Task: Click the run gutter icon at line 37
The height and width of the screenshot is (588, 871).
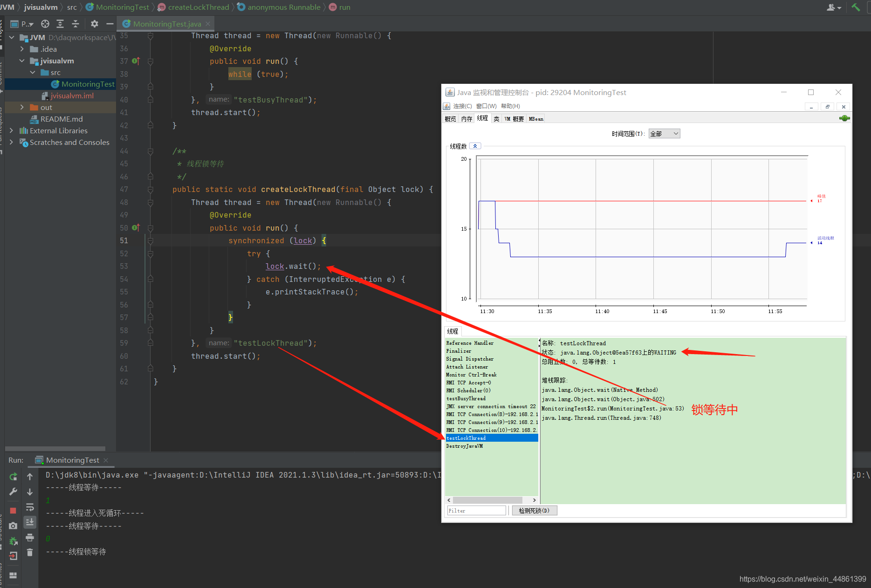Action: pyautogui.click(x=136, y=61)
